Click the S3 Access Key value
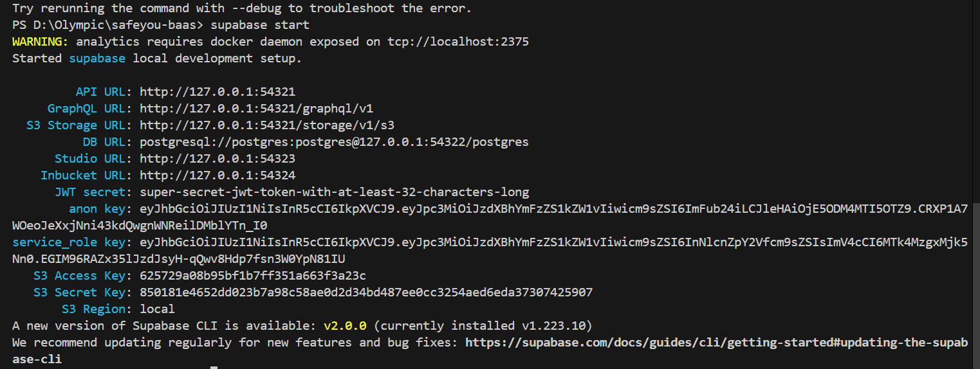Screen dimensions: 980x369 pos(252,276)
